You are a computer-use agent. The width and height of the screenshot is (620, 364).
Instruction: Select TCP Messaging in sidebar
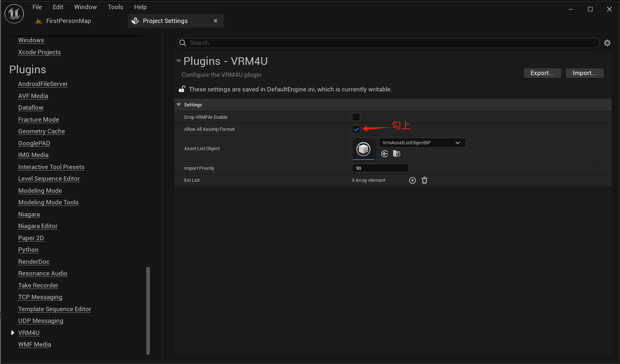coord(40,297)
